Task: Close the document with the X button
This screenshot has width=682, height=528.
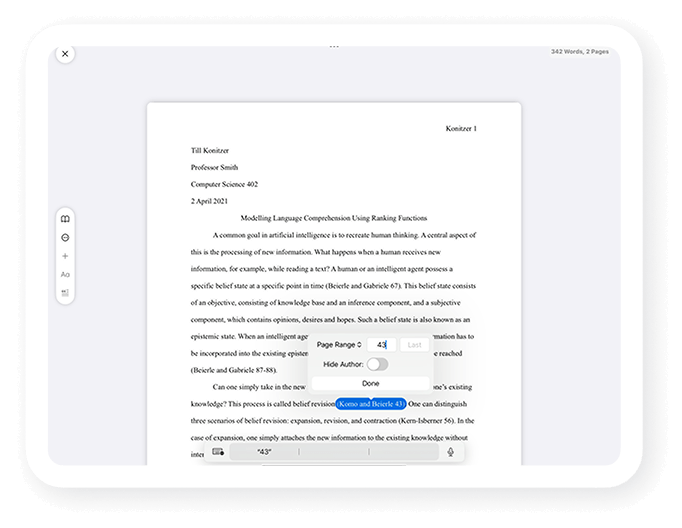Action: pyautogui.click(x=65, y=54)
